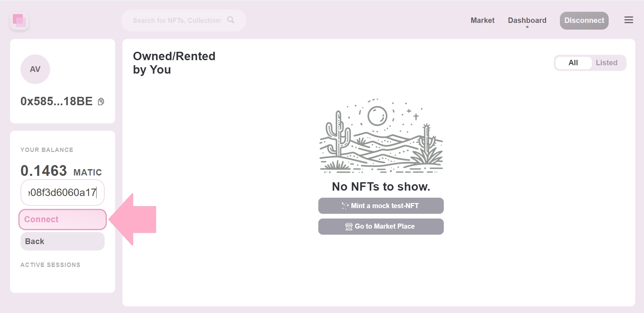Click the pink app logo icon
644x313 pixels.
19,21
